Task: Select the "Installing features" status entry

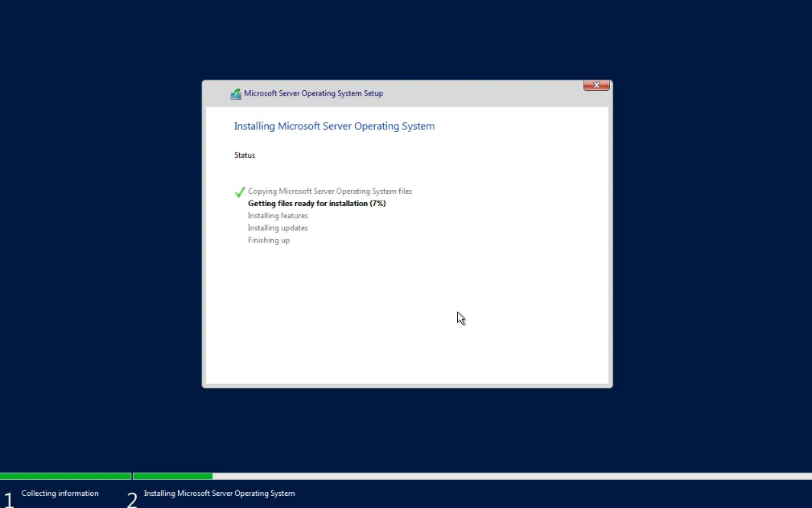Action: click(278, 215)
